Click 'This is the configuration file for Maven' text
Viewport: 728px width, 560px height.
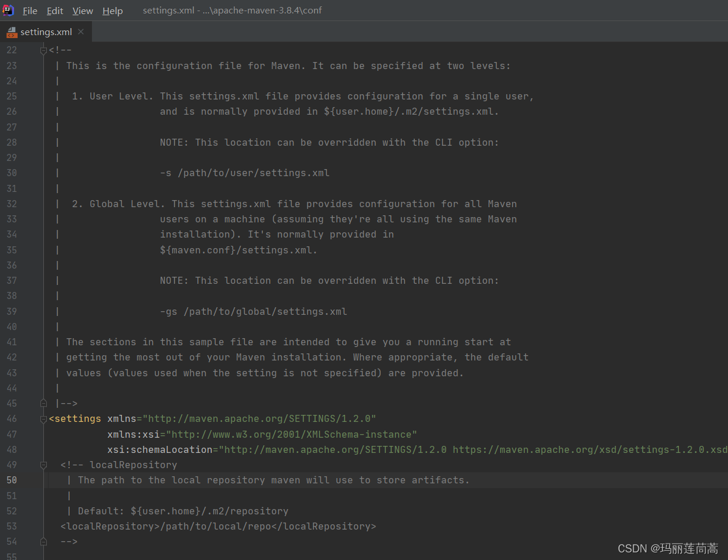pos(184,66)
